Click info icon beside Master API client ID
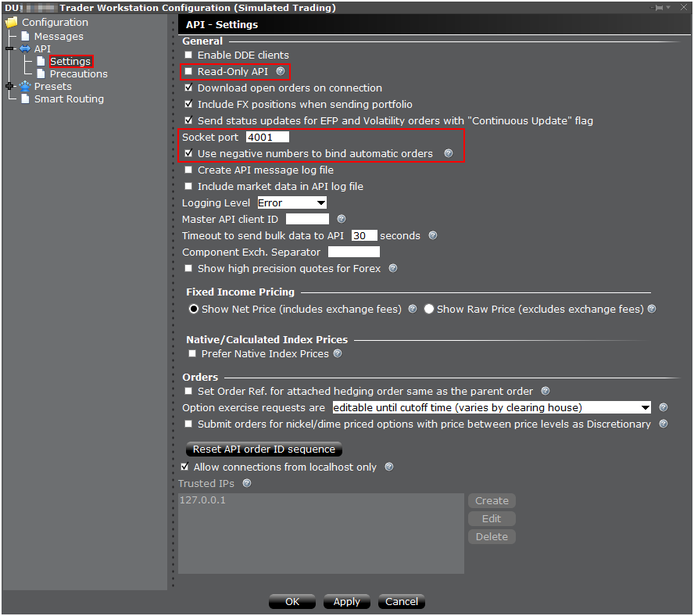 [x=341, y=220]
